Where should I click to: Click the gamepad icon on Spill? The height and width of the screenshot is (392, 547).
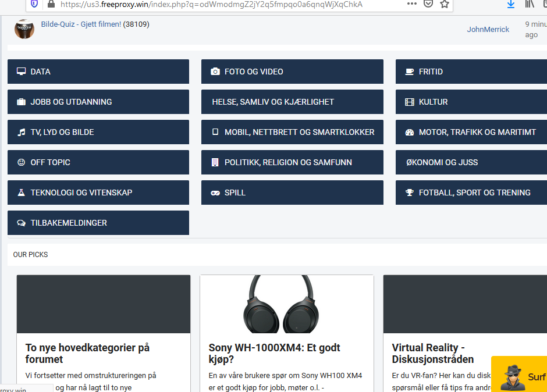pos(215,193)
